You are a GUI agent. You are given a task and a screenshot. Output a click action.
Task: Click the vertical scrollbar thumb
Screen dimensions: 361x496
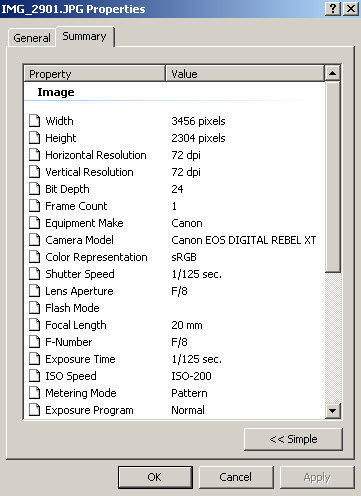coord(332,177)
